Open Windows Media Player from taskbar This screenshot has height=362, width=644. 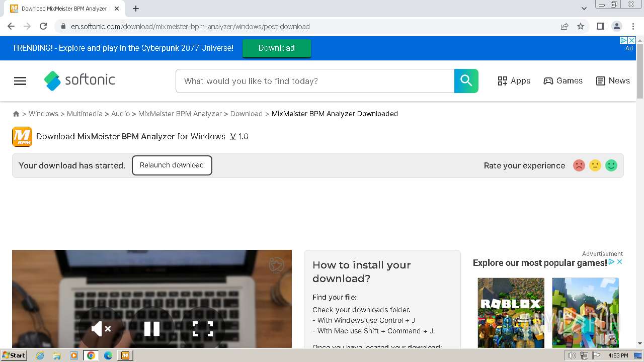coord(74,355)
